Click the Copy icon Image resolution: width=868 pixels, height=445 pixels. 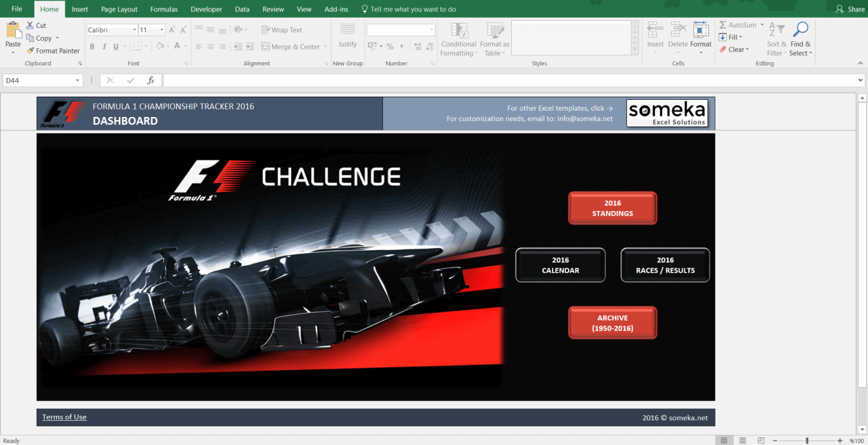coord(30,38)
